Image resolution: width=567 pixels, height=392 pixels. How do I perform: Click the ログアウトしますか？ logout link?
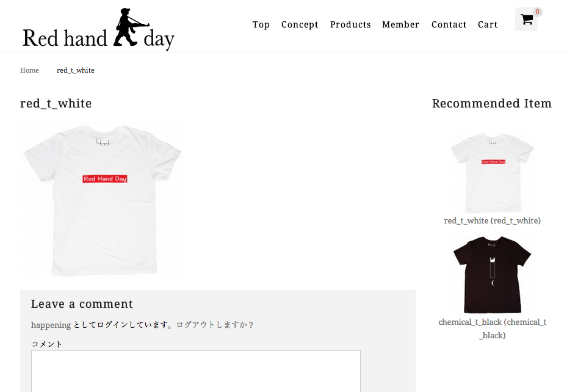tap(215, 325)
